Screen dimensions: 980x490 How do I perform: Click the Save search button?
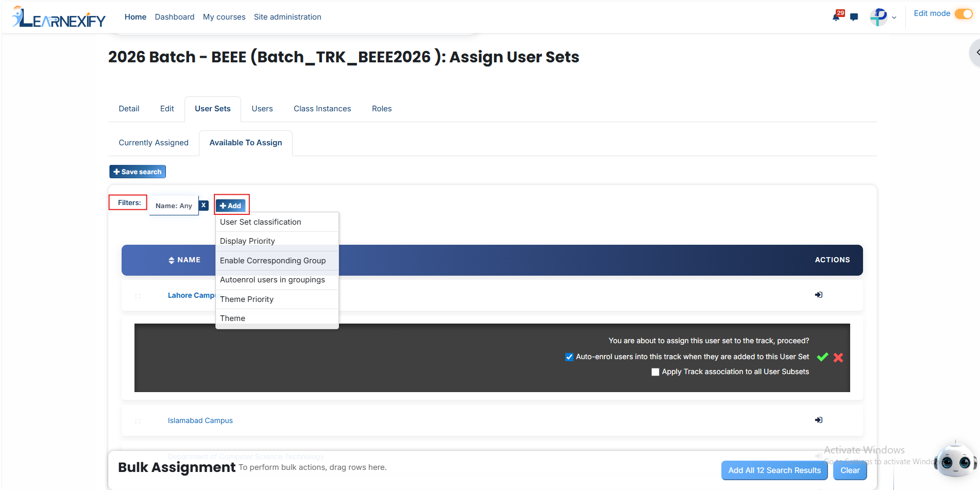[138, 172]
